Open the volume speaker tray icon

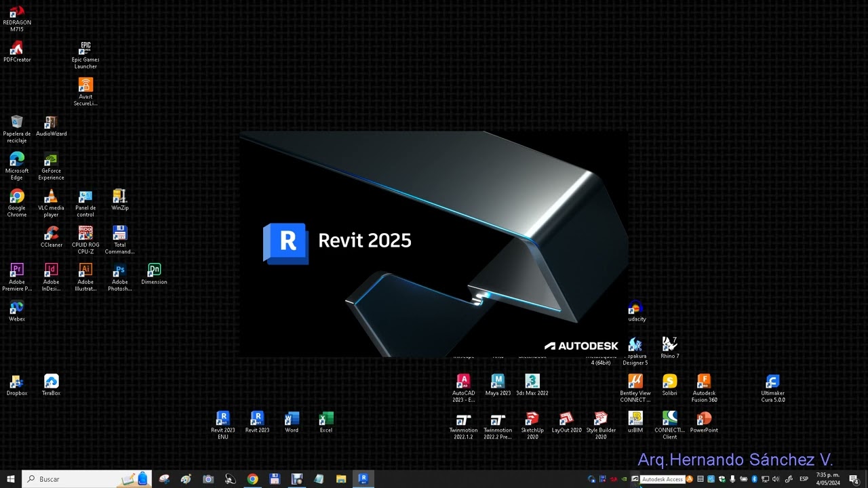pyautogui.click(x=776, y=479)
